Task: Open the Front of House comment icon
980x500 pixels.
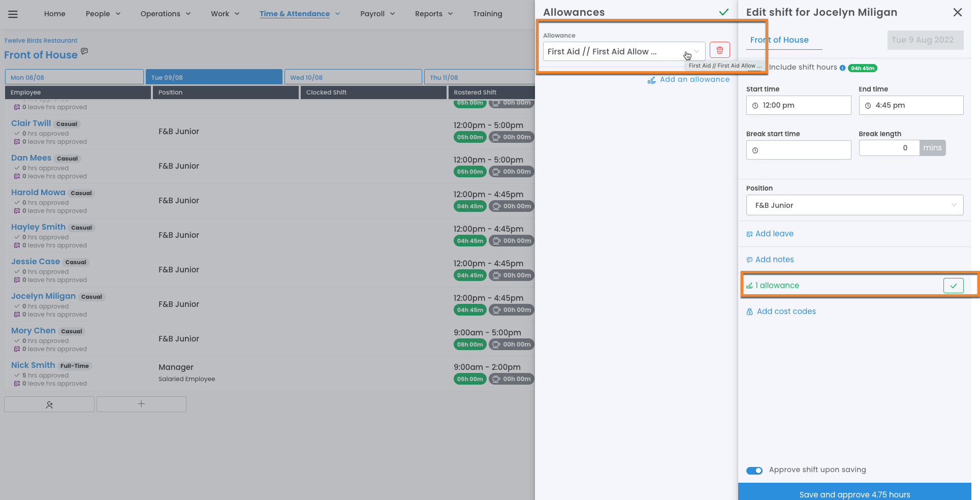Action: point(84,51)
